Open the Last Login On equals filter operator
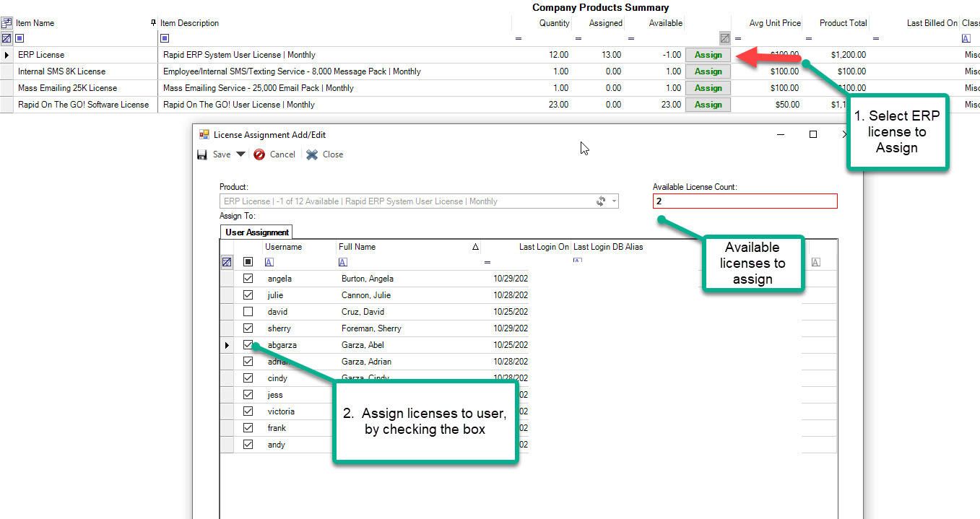The width and height of the screenshot is (980, 519). [x=487, y=262]
